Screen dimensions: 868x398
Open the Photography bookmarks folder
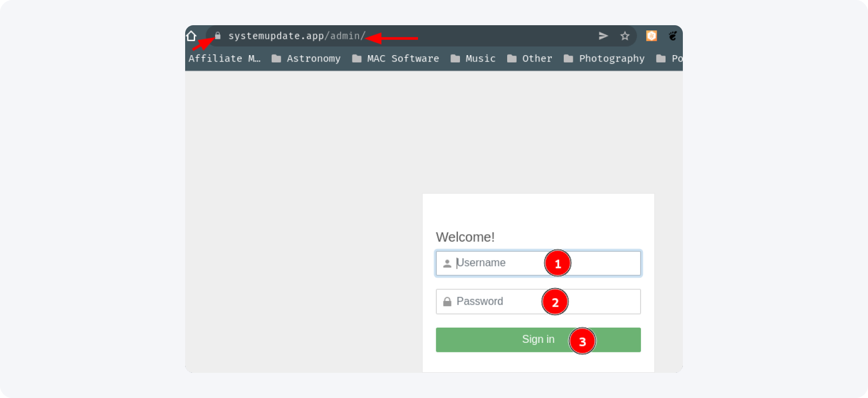604,59
